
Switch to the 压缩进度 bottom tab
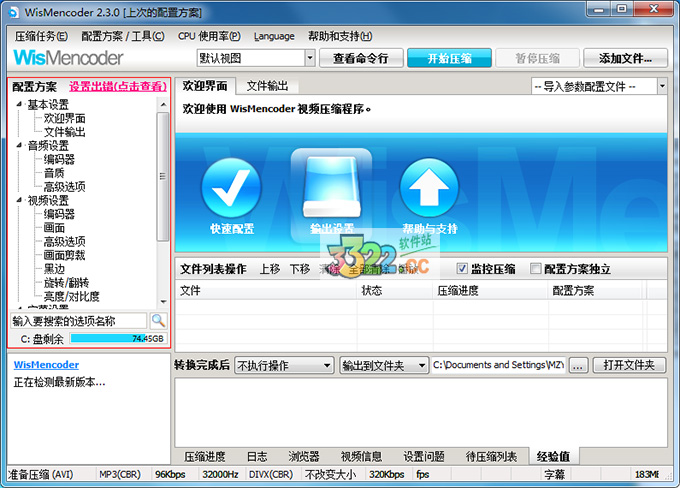pyautogui.click(x=205, y=456)
